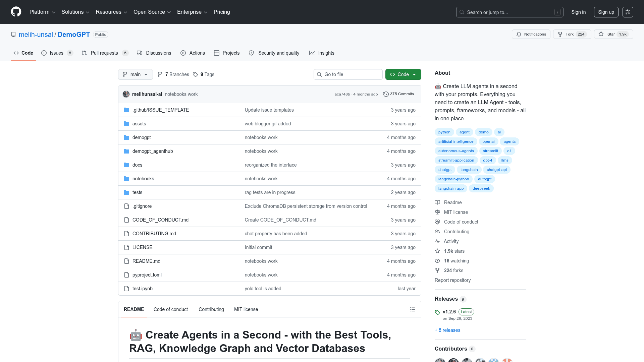Open the Pull requests tab
This screenshot has width=644, height=362.
click(105, 53)
